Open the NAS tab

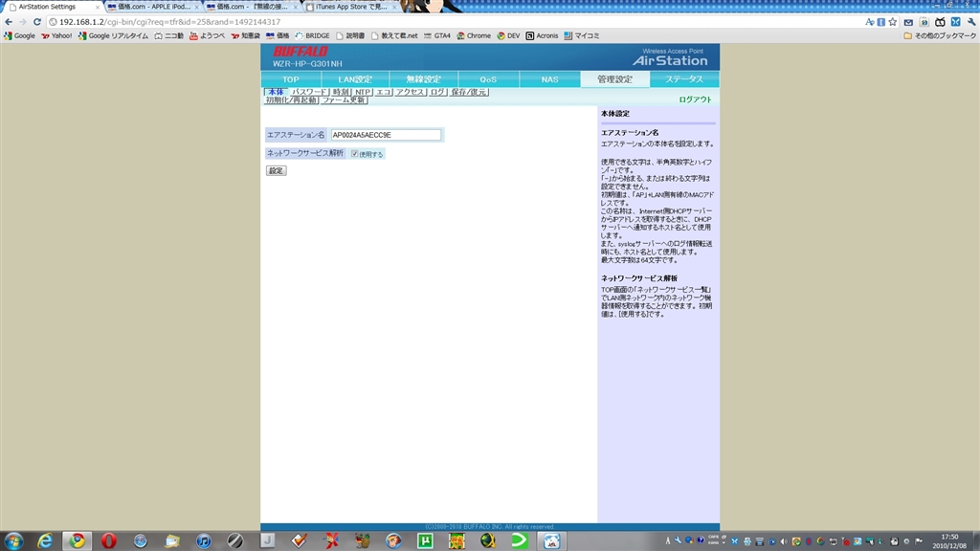point(550,79)
